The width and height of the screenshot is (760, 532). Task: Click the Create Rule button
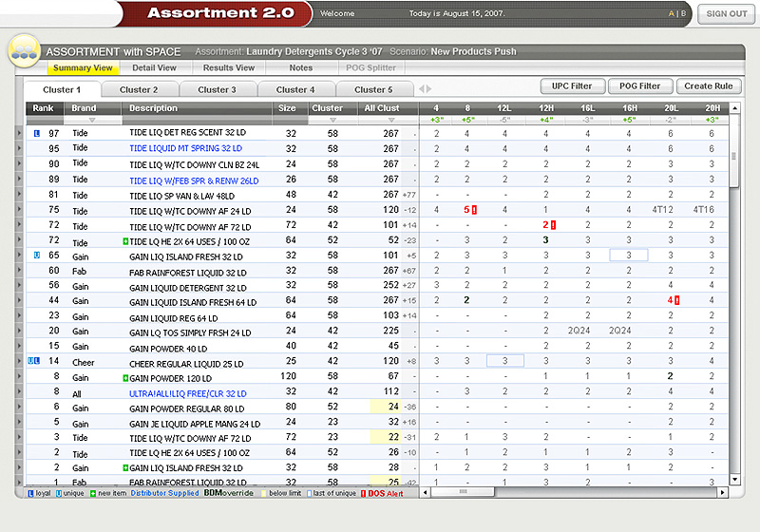[x=709, y=86]
